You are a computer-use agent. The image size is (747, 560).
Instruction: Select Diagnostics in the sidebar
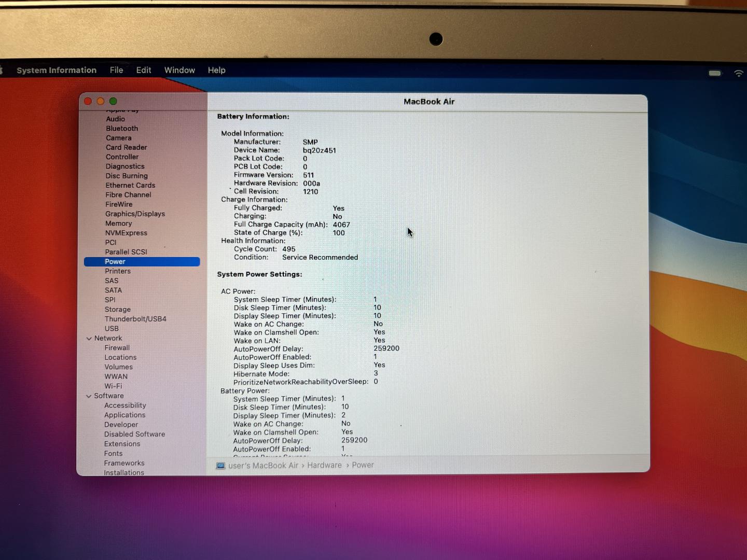click(125, 166)
